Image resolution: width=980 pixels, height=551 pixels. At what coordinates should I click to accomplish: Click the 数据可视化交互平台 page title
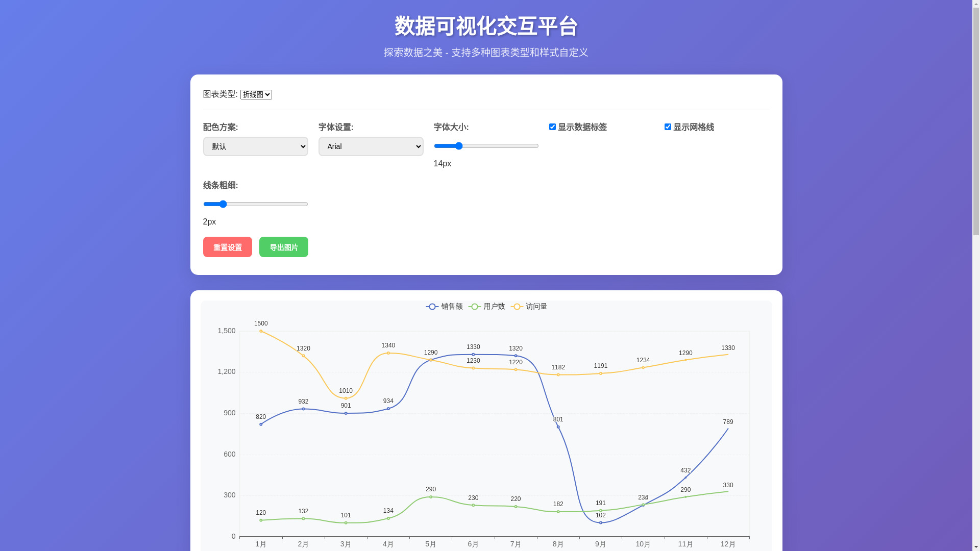(486, 26)
